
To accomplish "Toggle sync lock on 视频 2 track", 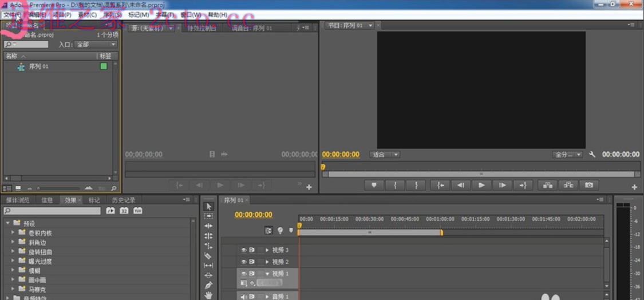I will point(252,262).
